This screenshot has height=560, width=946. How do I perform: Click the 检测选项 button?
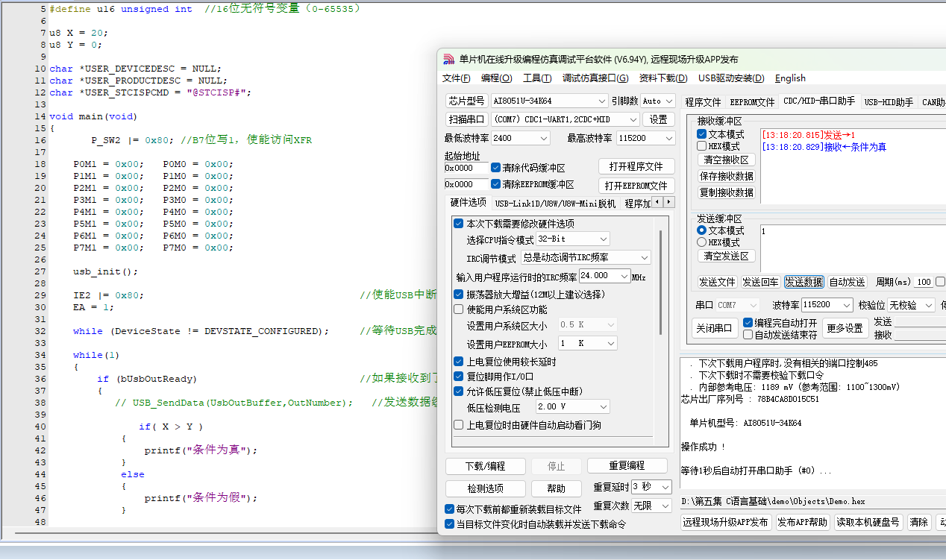point(485,488)
